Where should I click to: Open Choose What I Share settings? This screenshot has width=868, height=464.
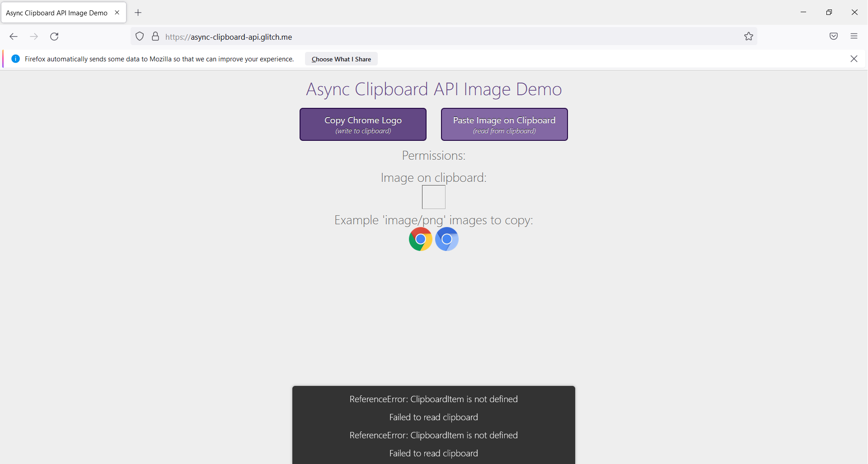point(341,59)
